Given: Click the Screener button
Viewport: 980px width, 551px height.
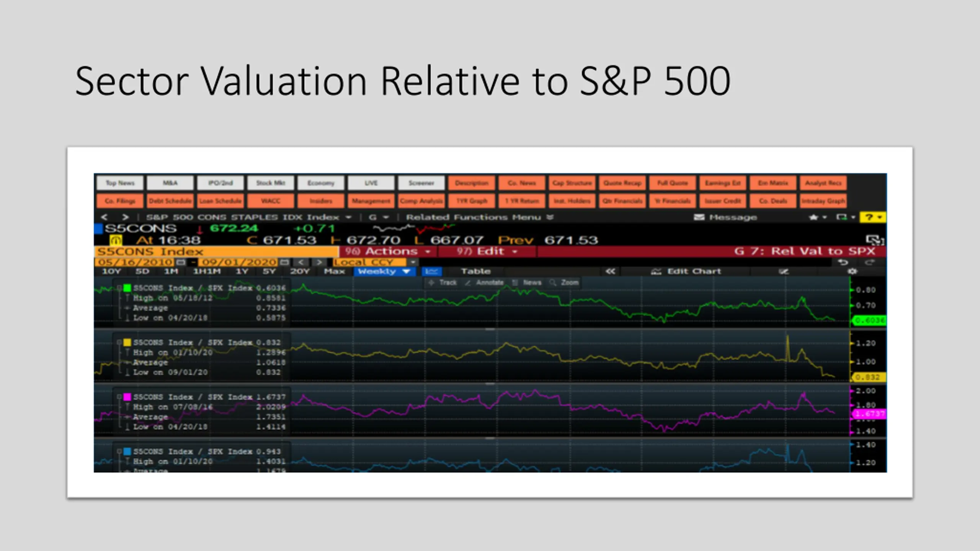Looking at the screenshot, I should click(421, 183).
